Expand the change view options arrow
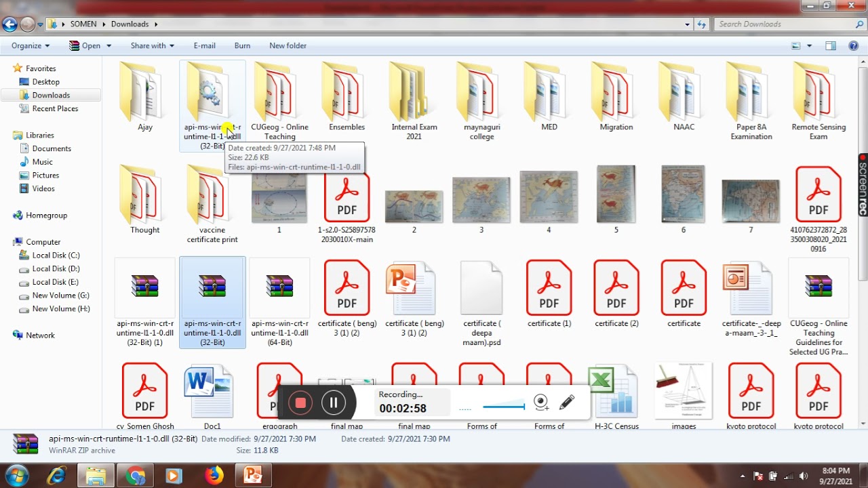Image resolution: width=868 pixels, height=488 pixels. (809, 46)
